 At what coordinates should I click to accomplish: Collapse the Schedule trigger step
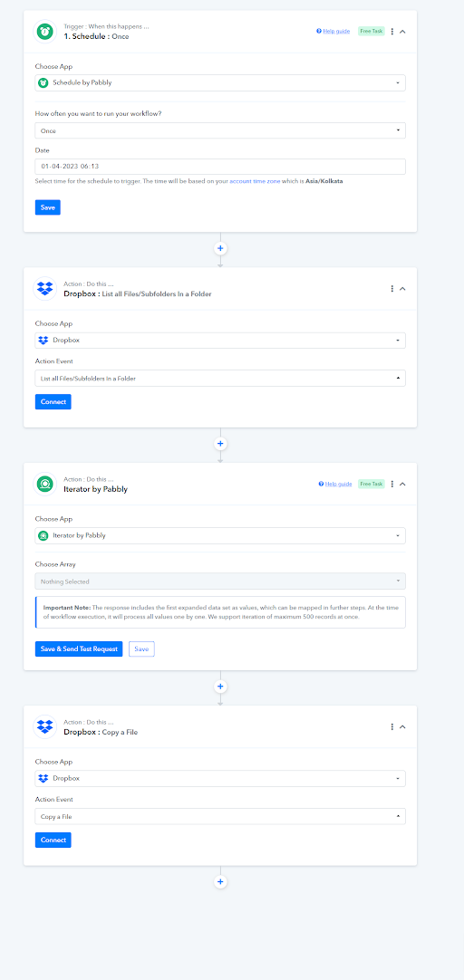click(x=402, y=32)
